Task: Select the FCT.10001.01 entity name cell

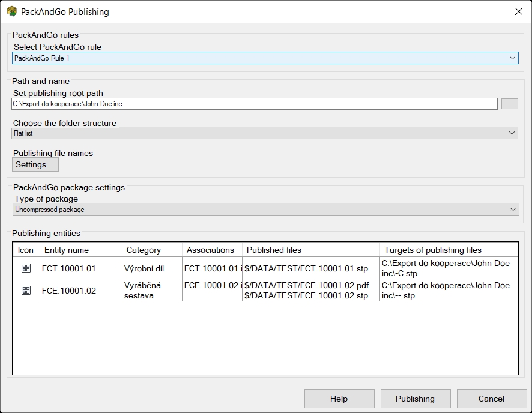Action: coord(80,268)
